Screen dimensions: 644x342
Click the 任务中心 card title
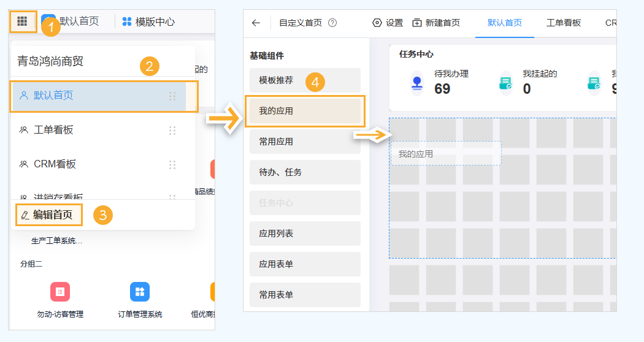point(416,54)
